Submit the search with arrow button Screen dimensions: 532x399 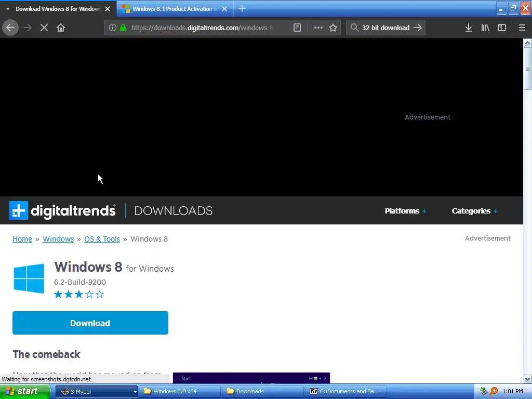click(x=418, y=28)
